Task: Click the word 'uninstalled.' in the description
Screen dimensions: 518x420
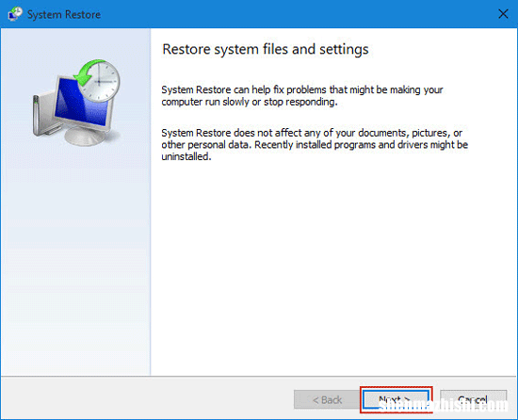Action: (x=186, y=156)
